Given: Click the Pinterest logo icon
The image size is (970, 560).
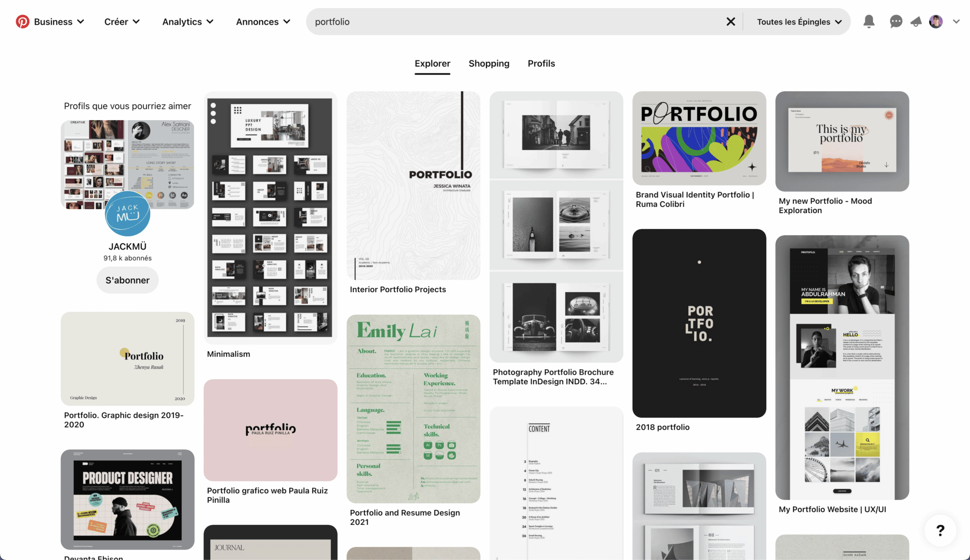Looking at the screenshot, I should pyautogui.click(x=22, y=22).
